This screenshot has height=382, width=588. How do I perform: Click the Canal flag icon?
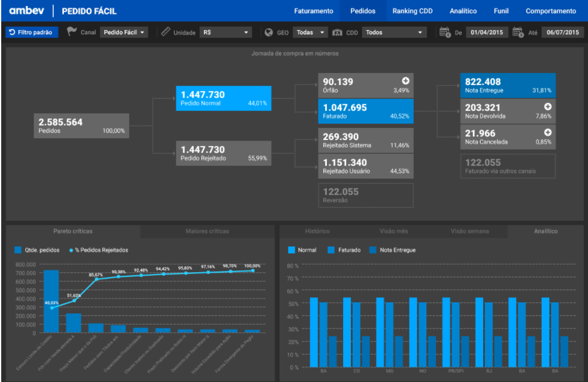coord(72,32)
